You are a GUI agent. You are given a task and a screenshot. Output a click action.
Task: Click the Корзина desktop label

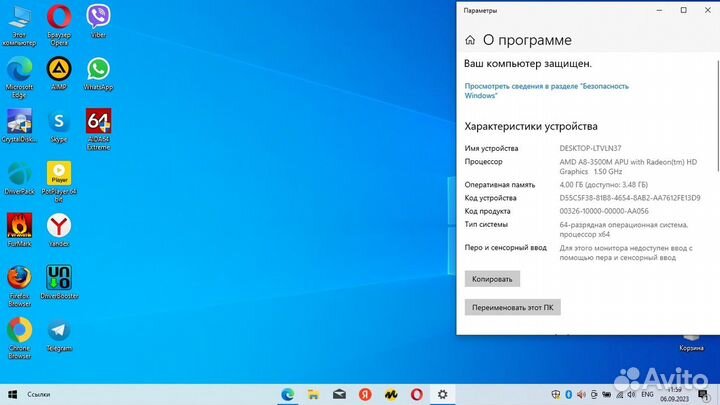[692, 348]
